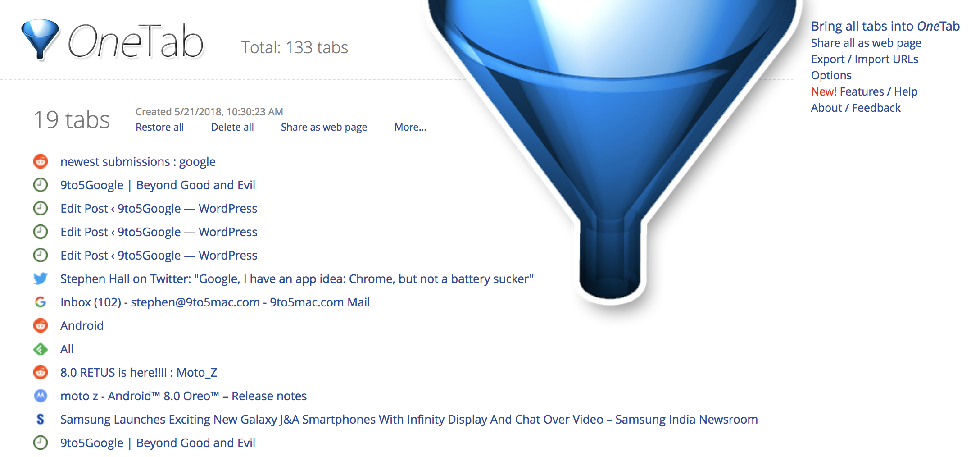Click the OneTab funnel logo icon

[40, 40]
